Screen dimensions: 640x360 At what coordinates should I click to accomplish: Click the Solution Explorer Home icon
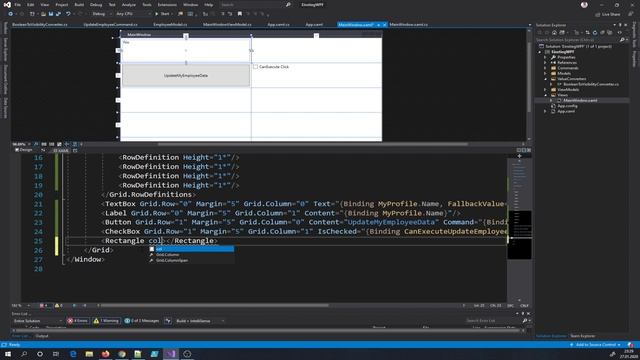tap(554, 32)
